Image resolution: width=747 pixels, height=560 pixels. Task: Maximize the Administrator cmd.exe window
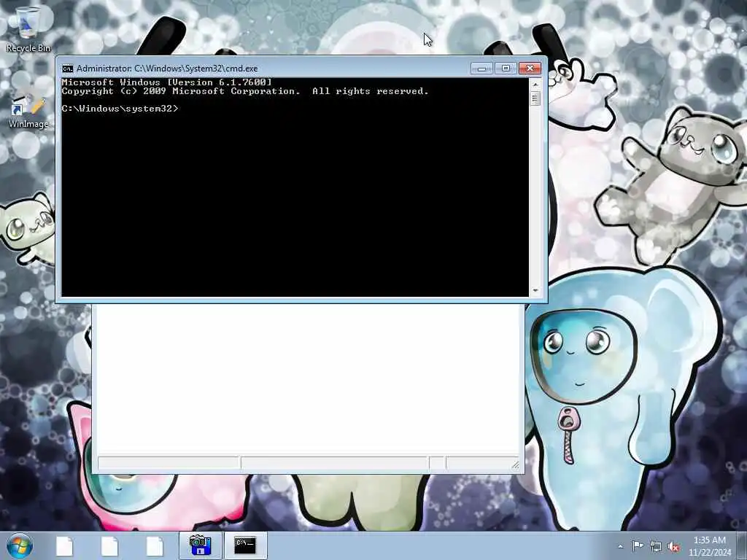[x=506, y=69]
